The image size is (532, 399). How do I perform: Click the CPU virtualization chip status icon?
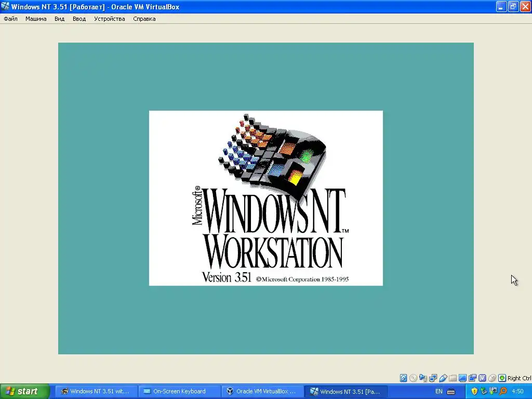(482, 378)
